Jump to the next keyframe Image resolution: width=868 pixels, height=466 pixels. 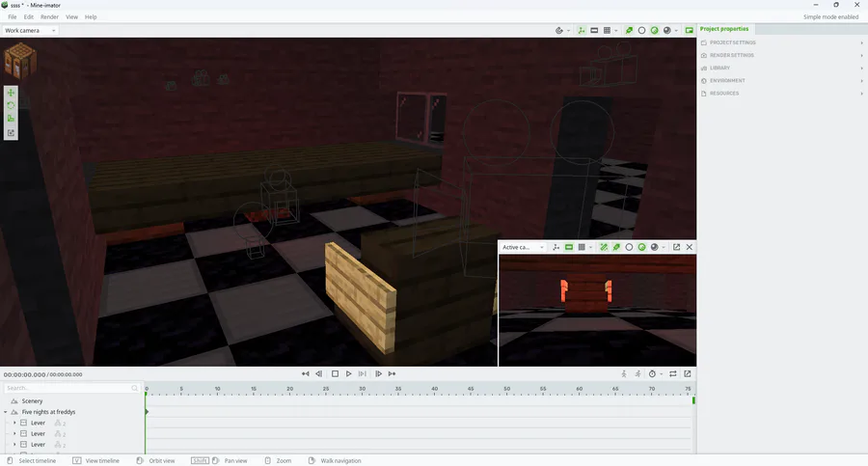[x=392, y=374]
